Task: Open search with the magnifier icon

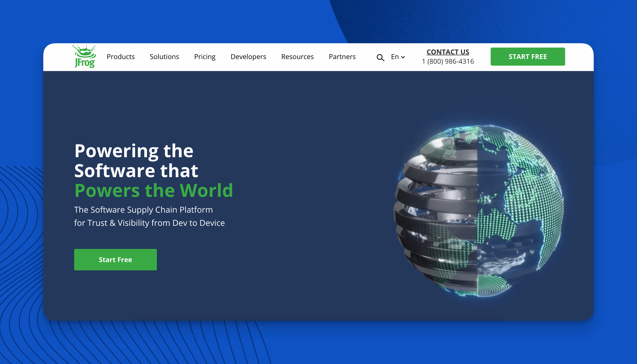Action: pos(380,58)
